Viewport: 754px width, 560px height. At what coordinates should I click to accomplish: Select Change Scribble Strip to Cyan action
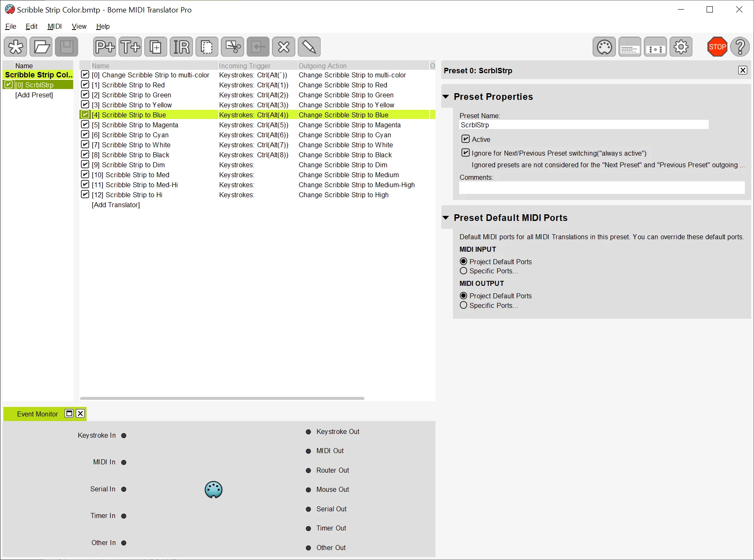tap(345, 135)
